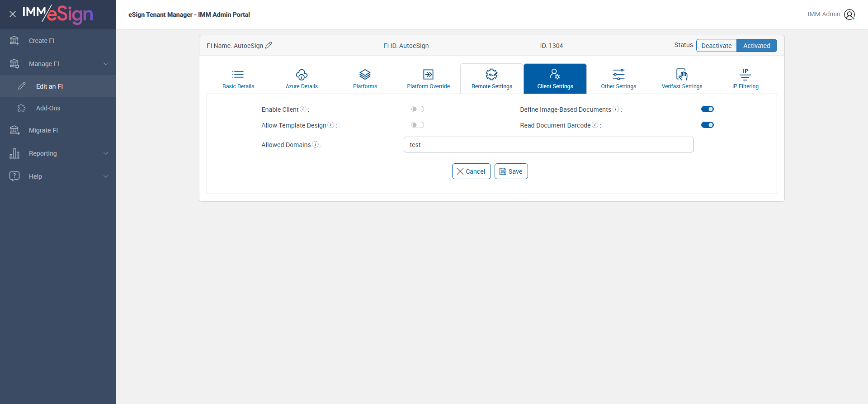Click the IP Filtering icon
Screen dimensions: 868x404
pyautogui.click(x=745, y=74)
